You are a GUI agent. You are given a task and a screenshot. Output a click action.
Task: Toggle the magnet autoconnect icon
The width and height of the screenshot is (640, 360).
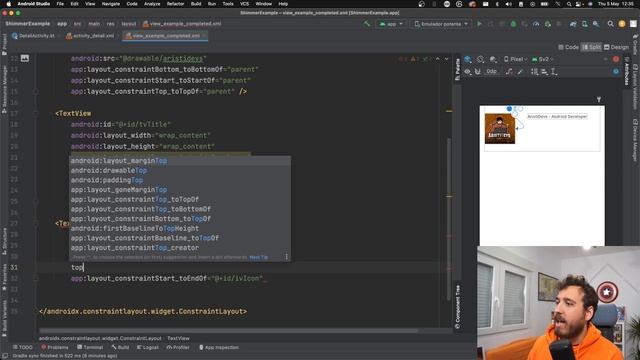click(x=478, y=71)
